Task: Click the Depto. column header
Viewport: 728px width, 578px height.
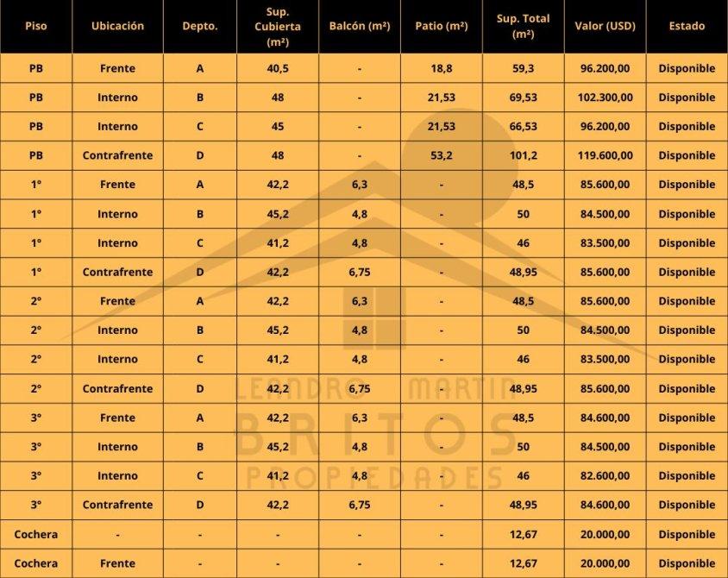Action: coord(200,26)
